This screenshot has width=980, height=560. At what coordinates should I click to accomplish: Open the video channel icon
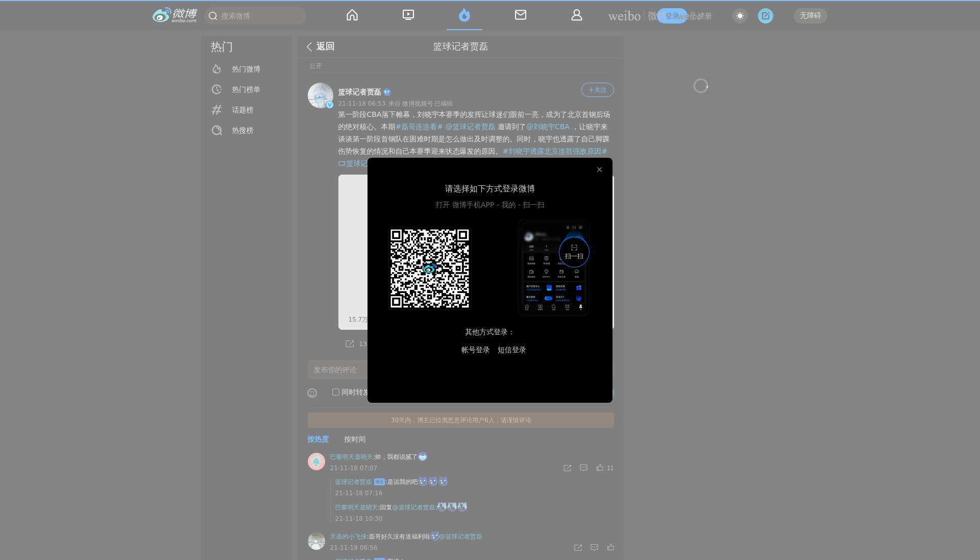(408, 15)
